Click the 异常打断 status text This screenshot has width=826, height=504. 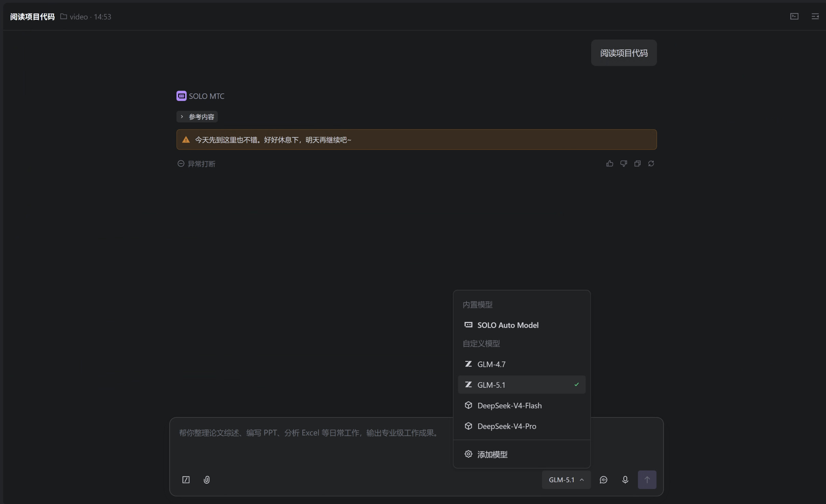201,164
